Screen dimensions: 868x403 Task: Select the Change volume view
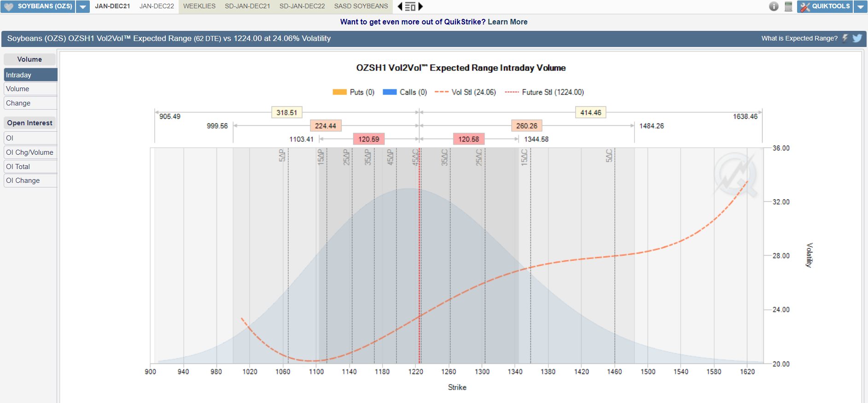[30, 103]
